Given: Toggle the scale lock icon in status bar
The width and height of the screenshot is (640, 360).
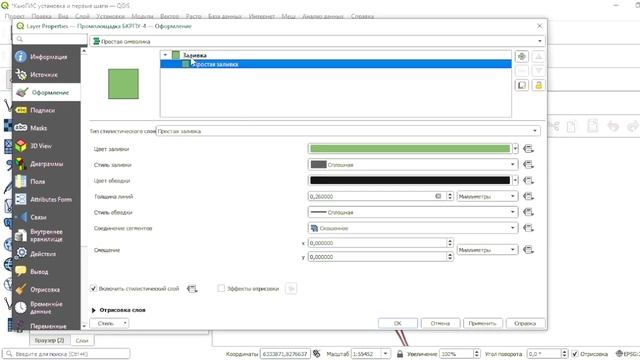Looking at the screenshot, I should click(x=400, y=354).
